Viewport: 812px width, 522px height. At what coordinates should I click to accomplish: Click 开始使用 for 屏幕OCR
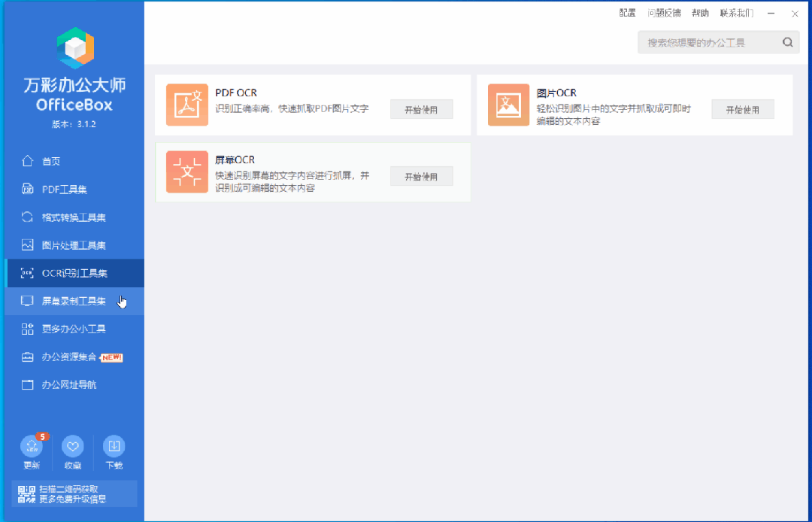(x=422, y=177)
